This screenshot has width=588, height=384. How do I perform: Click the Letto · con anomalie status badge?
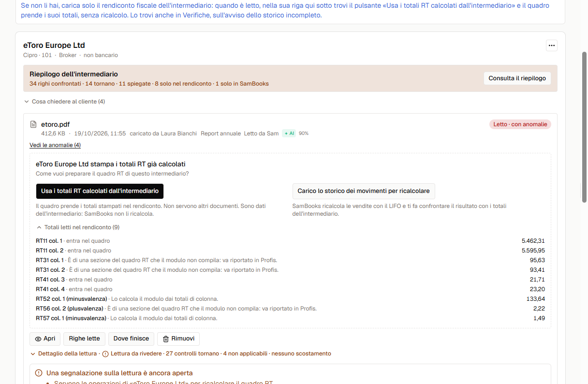click(520, 124)
